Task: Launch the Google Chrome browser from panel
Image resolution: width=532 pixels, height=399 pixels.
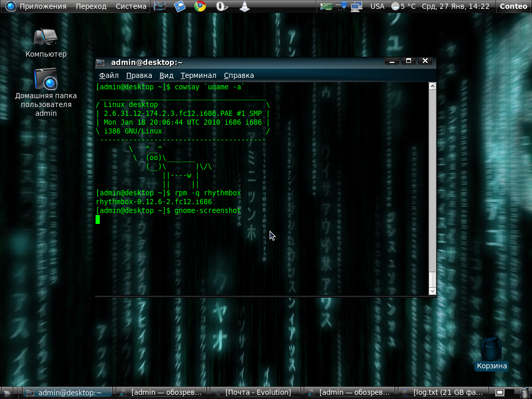Action: point(200,6)
